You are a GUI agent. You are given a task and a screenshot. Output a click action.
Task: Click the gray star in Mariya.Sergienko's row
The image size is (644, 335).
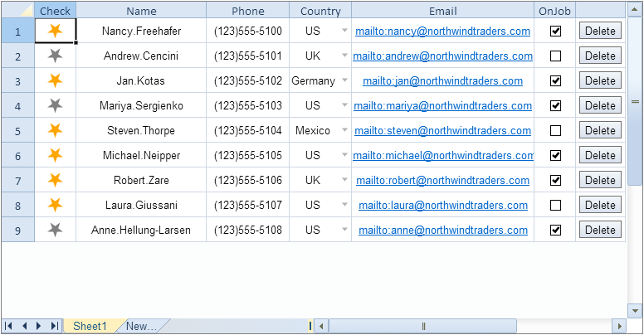(x=55, y=105)
